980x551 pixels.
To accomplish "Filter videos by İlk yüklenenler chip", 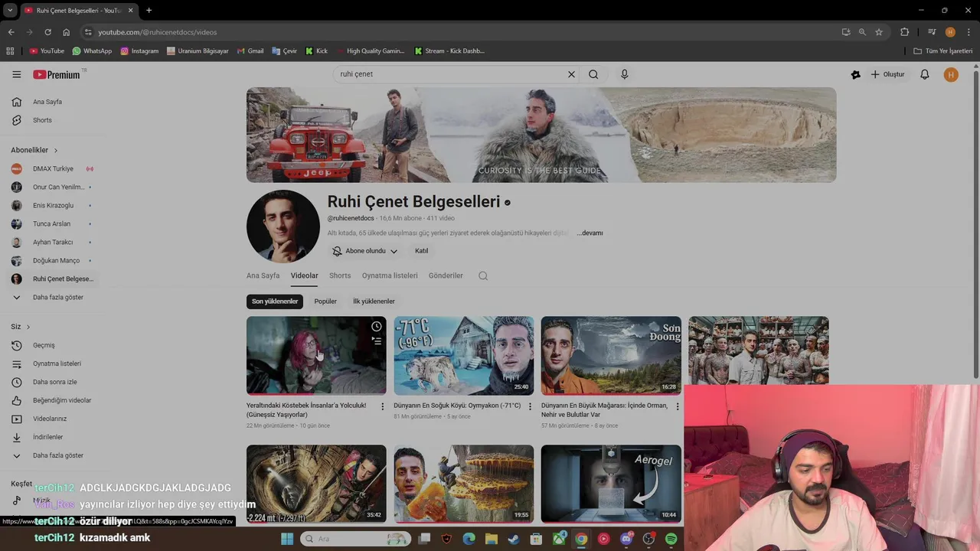I will [x=374, y=302].
